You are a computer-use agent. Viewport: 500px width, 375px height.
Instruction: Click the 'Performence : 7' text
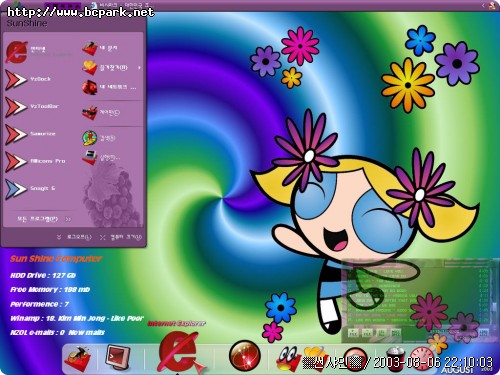[40, 304]
